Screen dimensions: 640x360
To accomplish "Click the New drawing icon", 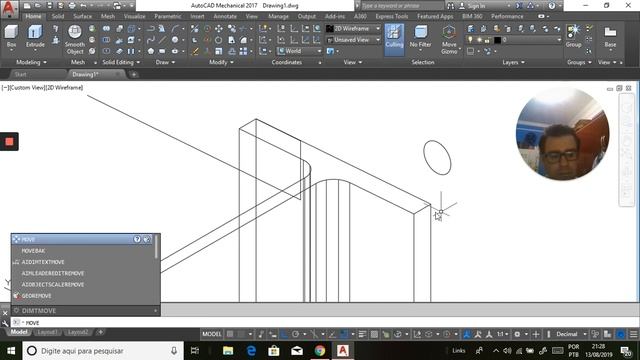I will [27, 6].
